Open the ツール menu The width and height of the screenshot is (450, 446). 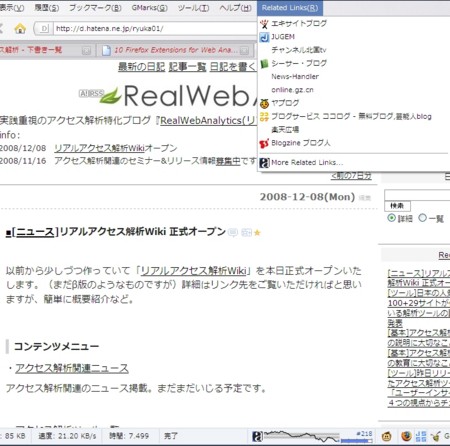coord(193,8)
